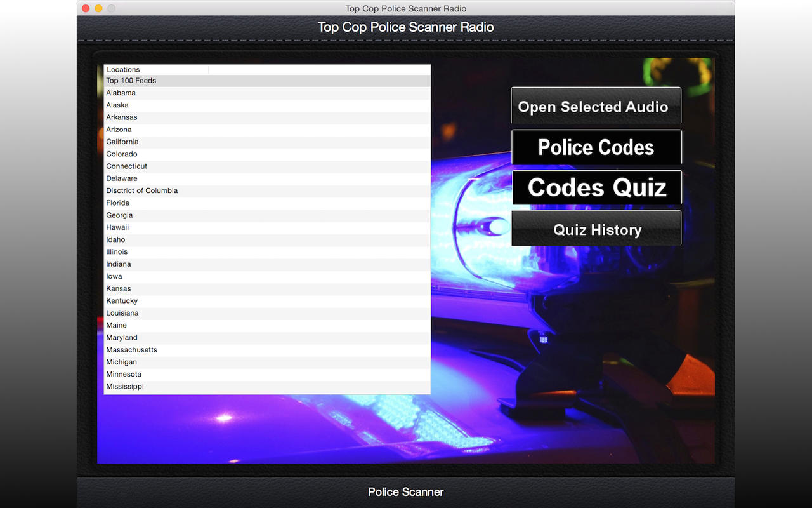This screenshot has width=812, height=508.
Task: Select Alabama in the locations list
Action: (267, 93)
